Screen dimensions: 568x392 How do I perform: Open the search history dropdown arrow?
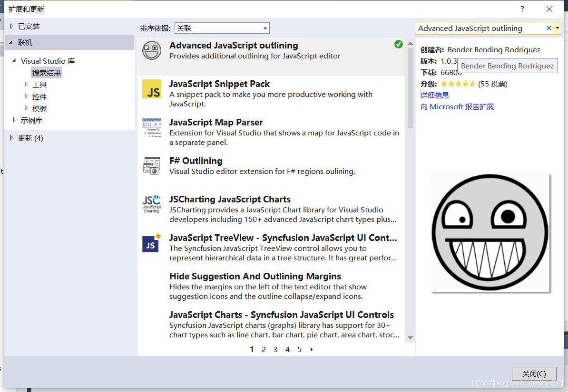[558, 28]
